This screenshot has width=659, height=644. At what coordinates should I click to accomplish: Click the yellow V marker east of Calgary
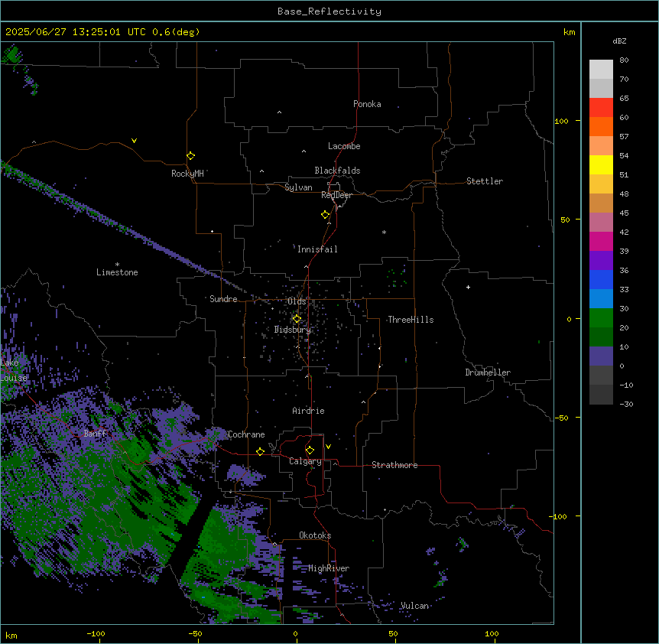[328, 447]
